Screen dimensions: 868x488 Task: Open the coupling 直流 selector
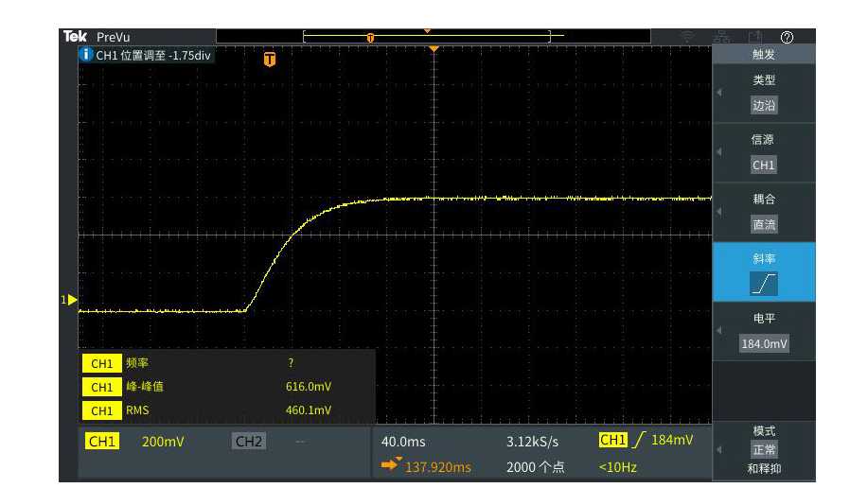[763, 224]
